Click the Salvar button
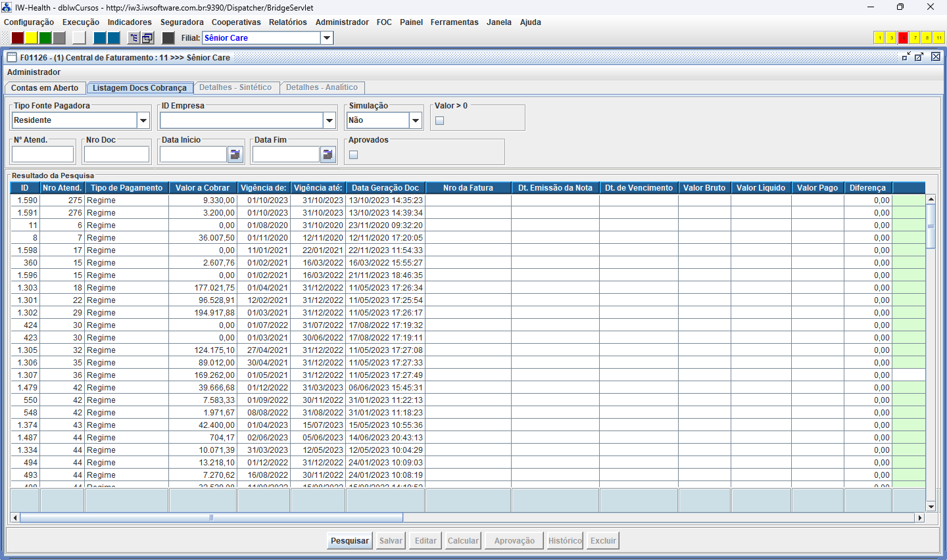 coord(391,541)
